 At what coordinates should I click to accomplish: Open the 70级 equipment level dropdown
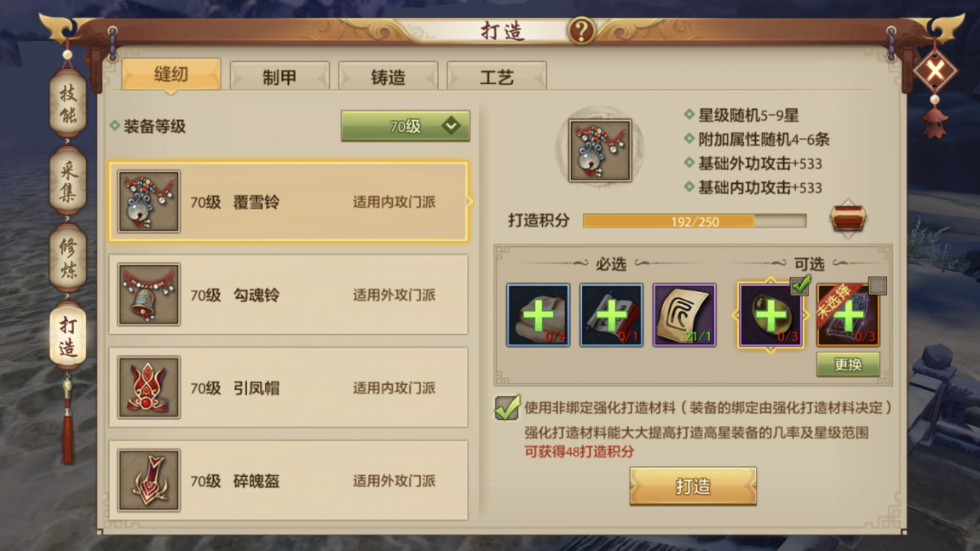405,126
